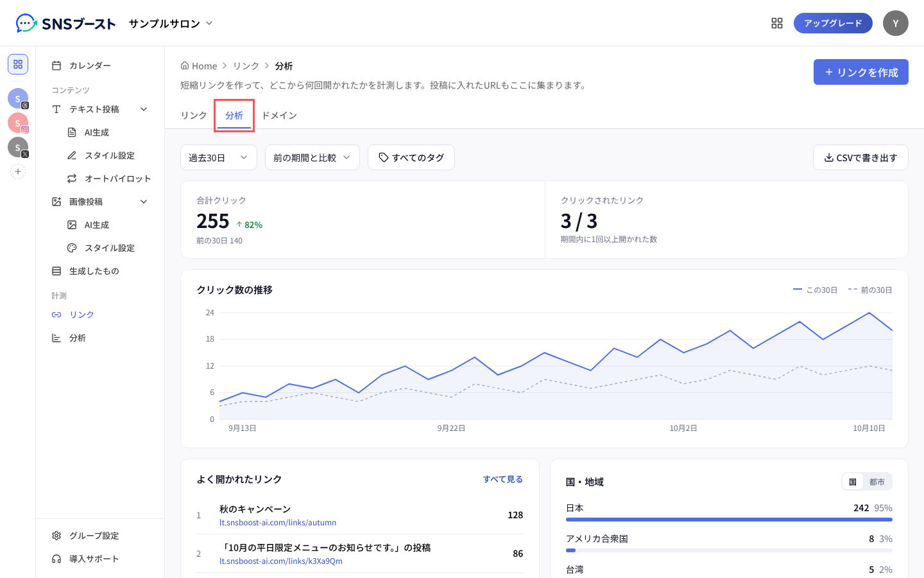Select the dashboard grid icon in left rail
The height and width of the screenshot is (578, 924).
(18, 64)
